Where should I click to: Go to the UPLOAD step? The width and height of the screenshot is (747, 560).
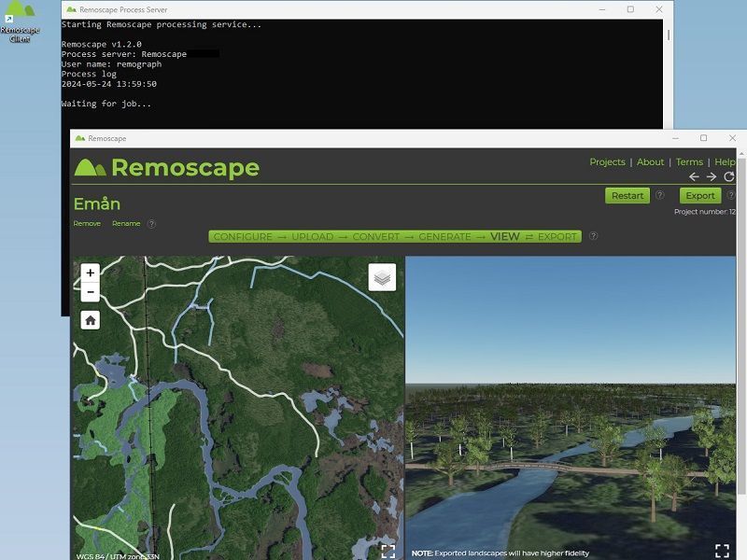click(x=313, y=237)
